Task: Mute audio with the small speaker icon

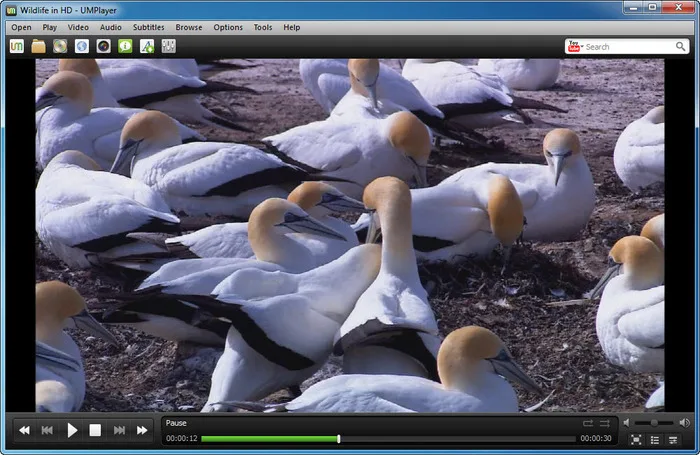Action: [626, 422]
